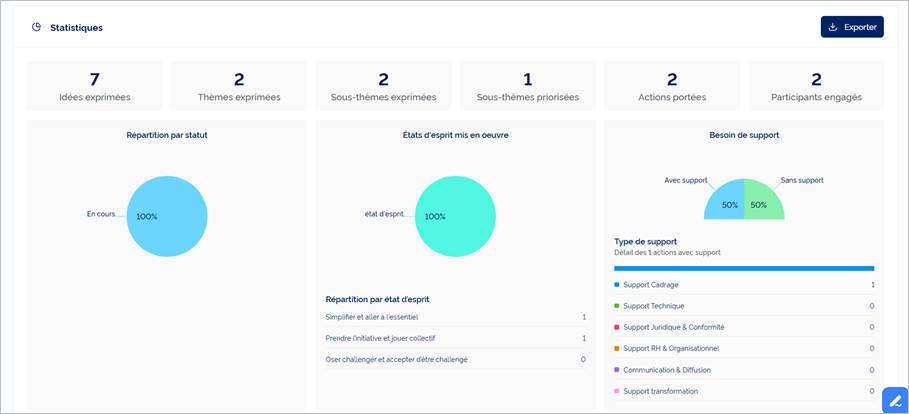Viewport: 909px width, 414px height.
Task: Click the pink Support transformation swatch
Action: 617,391
